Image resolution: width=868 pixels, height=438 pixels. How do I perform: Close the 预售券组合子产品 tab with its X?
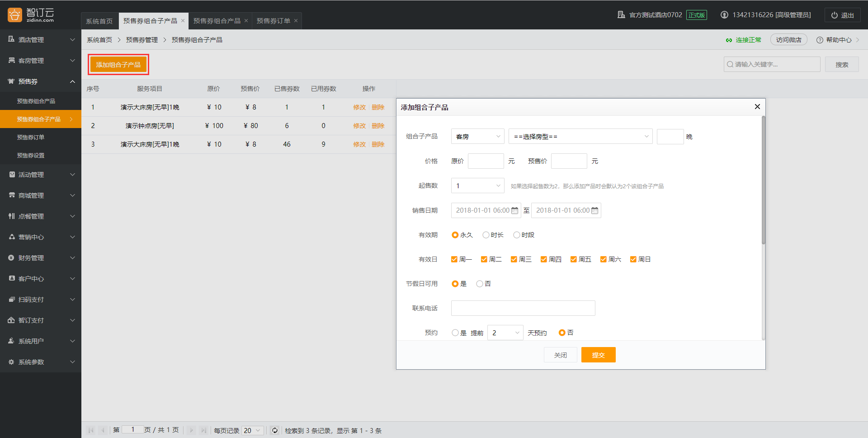[x=183, y=21]
